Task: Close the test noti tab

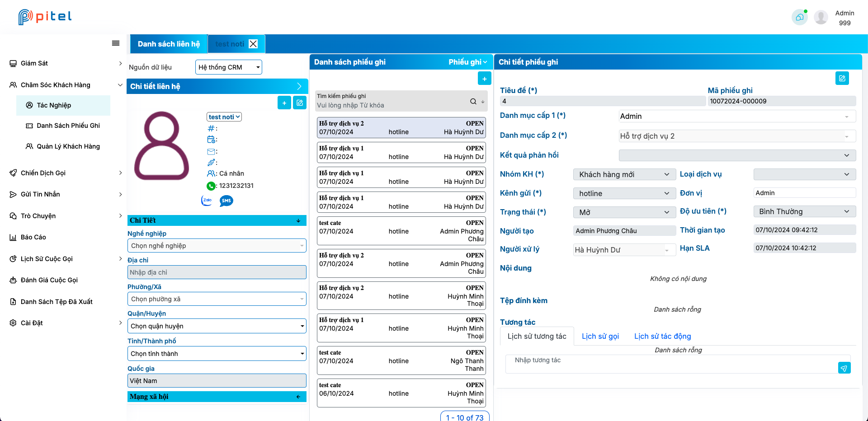Action: pyautogui.click(x=253, y=44)
